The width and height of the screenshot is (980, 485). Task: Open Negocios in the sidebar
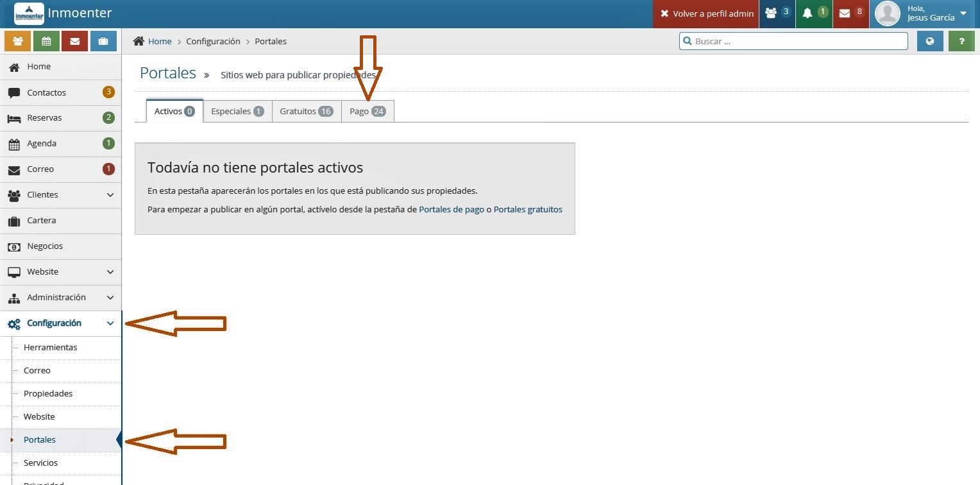[60, 246]
